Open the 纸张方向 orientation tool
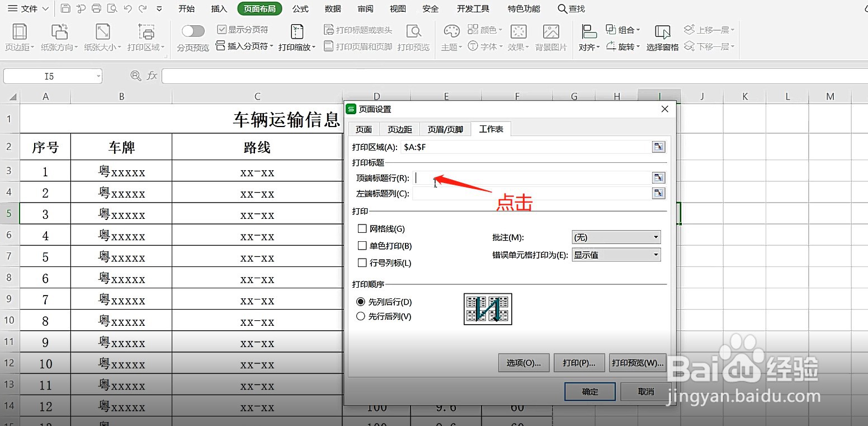 click(x=59, y=38)
